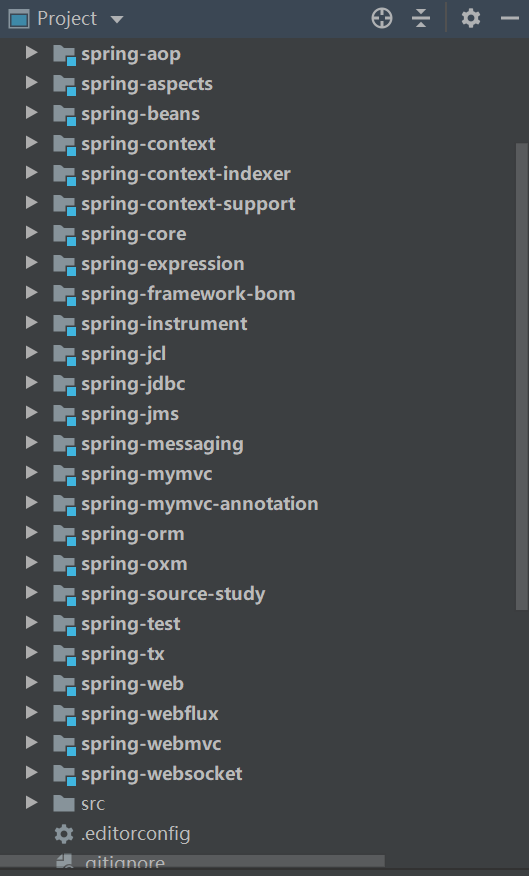Click the spring-aop module folder icon
This screenshot has width=529, height=876.
pos(64,55)
